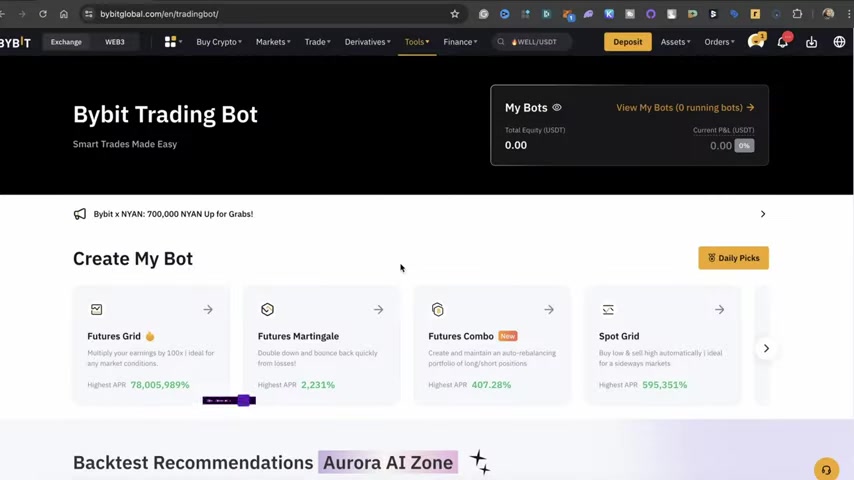Viewport: 854px width, 480px height.
Task: Select Futures Combo title
Action: click(x=461, y=336)
